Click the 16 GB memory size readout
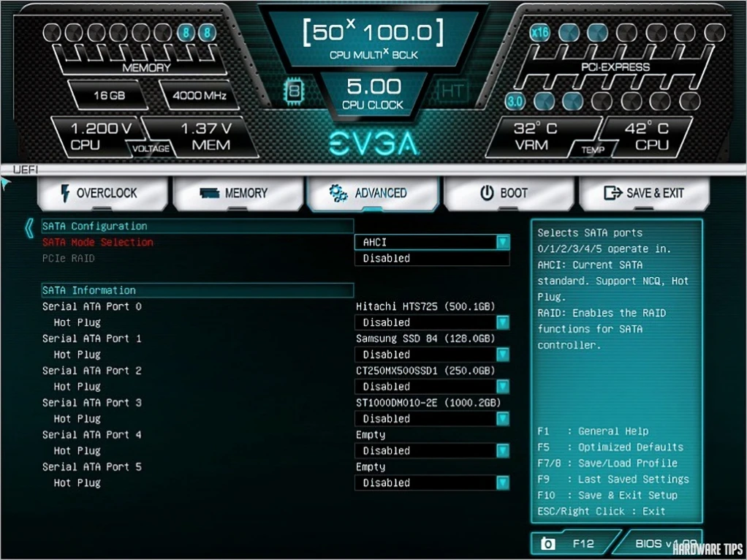The image size is (747, 560). click(109, 95)
